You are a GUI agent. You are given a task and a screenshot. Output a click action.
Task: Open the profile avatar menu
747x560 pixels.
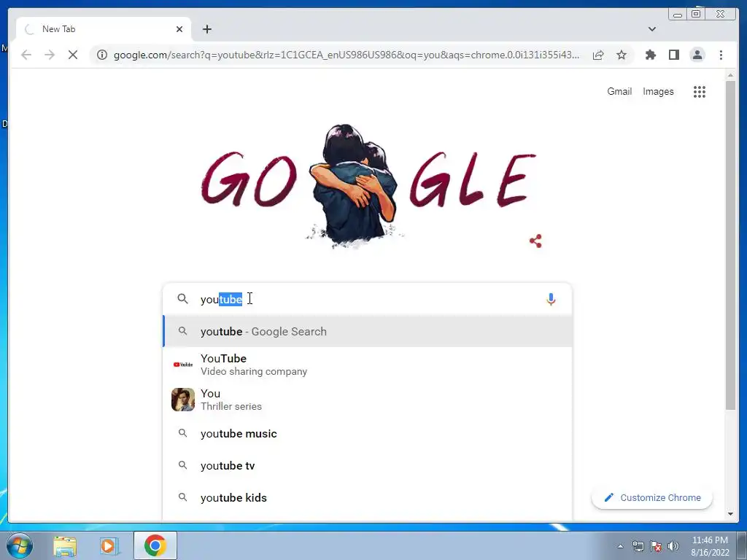697,55
